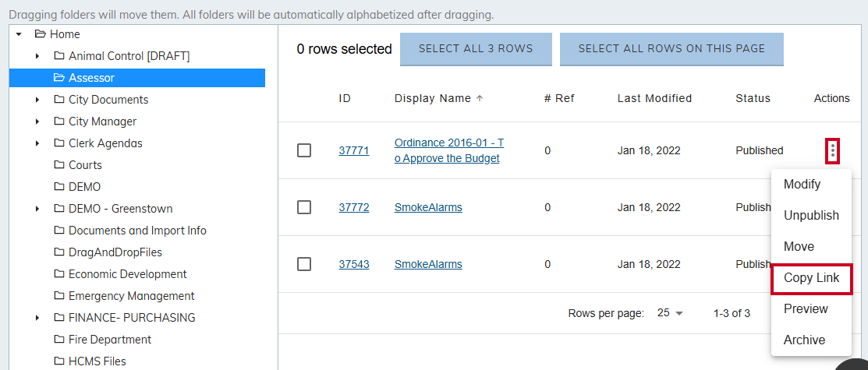This screenshot has height=370, width=868.
Task: Expand the City Documents node
Action: pos(37,100)
